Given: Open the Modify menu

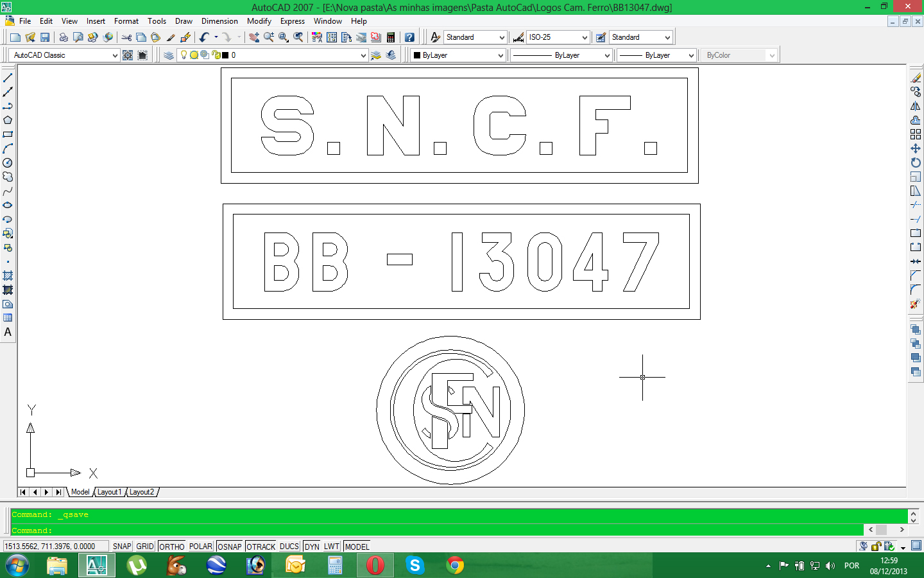Looking at the screenshot, I should tap(259, 21).
